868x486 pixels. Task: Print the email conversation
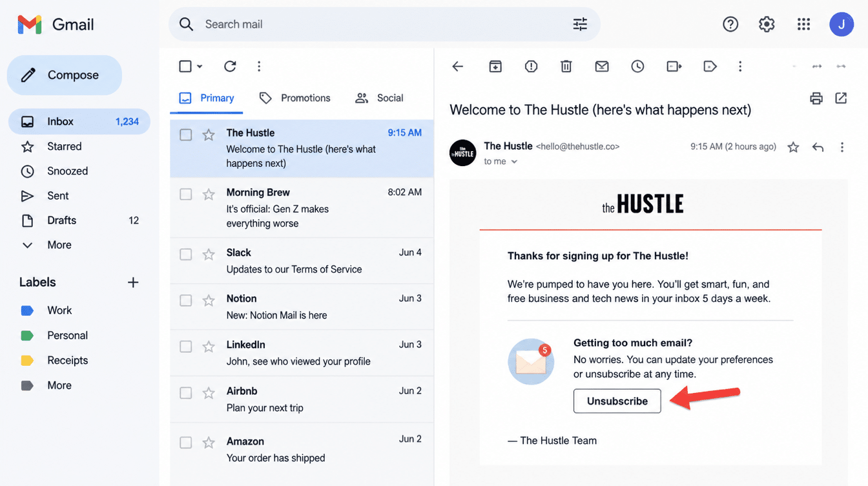click(x=816, y=98)
